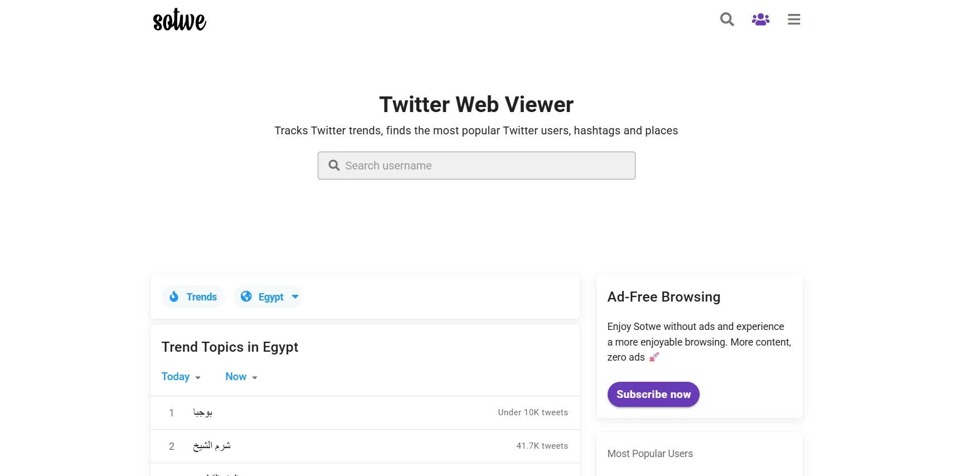Image resolution: width=980 pixels, height=476 pixels.
Task: Open the hamburger menu
Action: click(x=794, y=20)
